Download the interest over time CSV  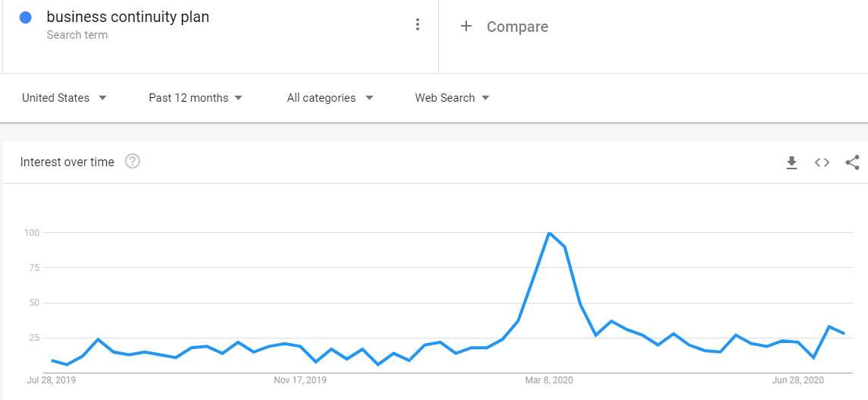tap(791, 162)
